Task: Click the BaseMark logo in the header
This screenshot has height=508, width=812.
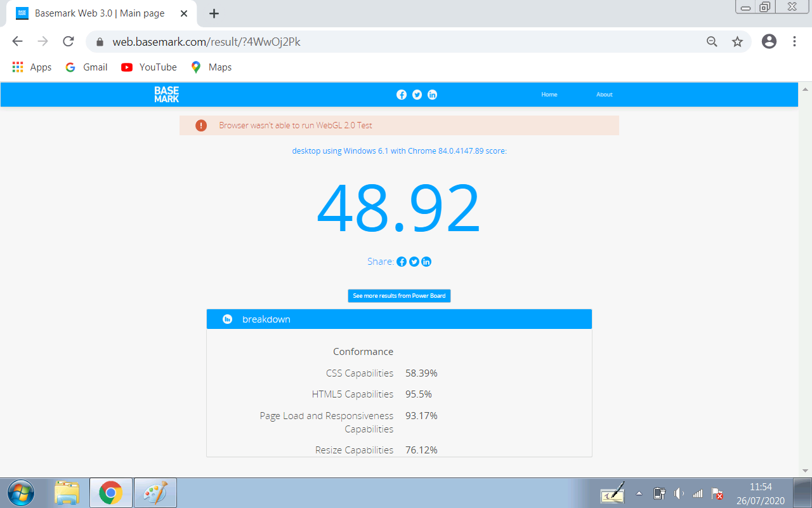Action: [x=166, y=94]
